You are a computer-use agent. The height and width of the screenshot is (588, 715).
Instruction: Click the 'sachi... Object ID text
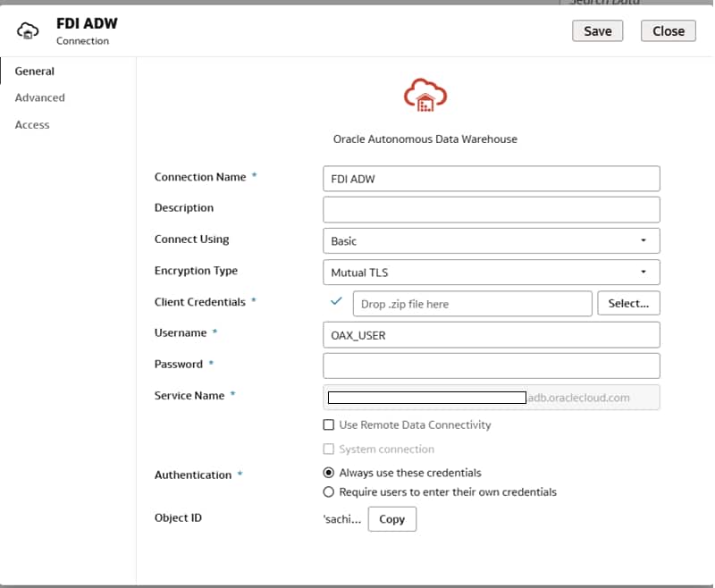coord(342,519)
